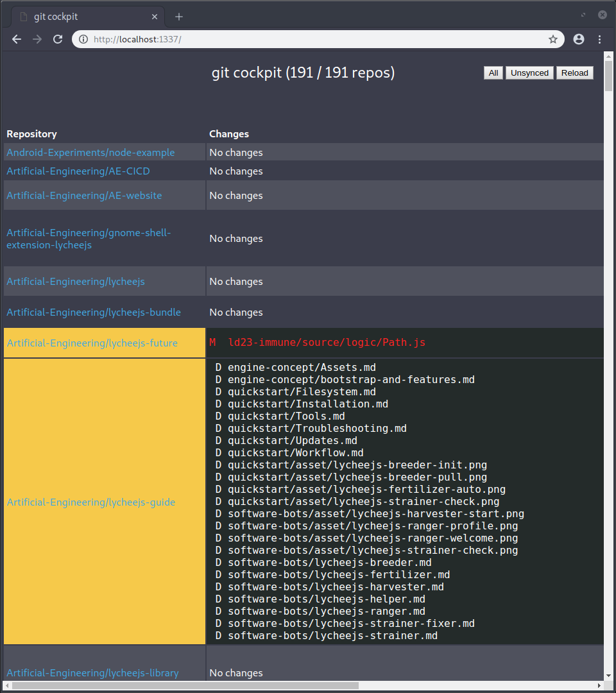Viewport: 616px width, 693px height.
Task: Click the Reload button
Action: tap(574, 73)
